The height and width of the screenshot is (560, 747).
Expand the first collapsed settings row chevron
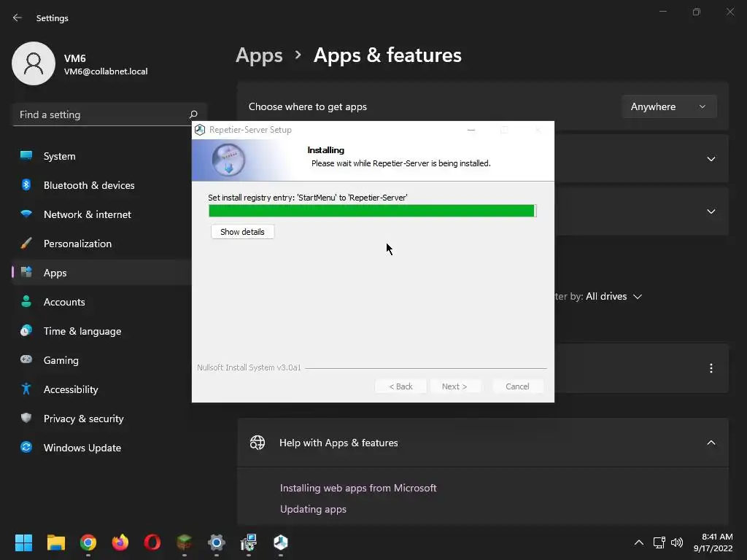click(711, 158)
